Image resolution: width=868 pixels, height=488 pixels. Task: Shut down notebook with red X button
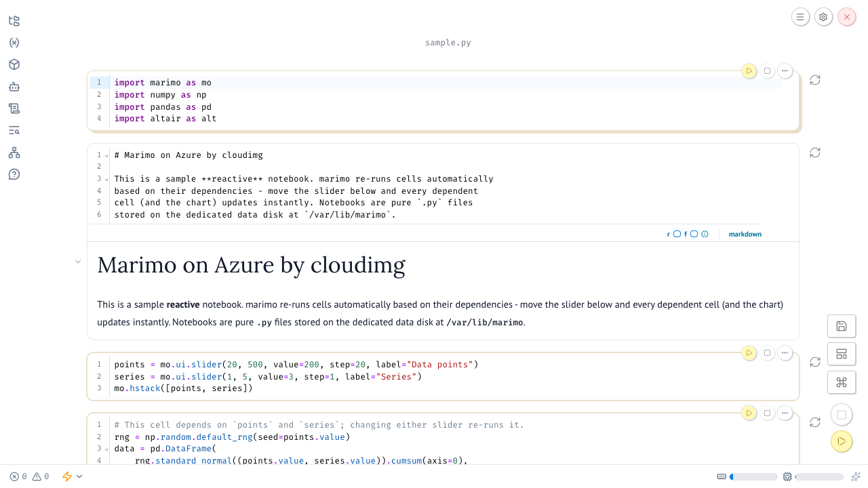846,17
